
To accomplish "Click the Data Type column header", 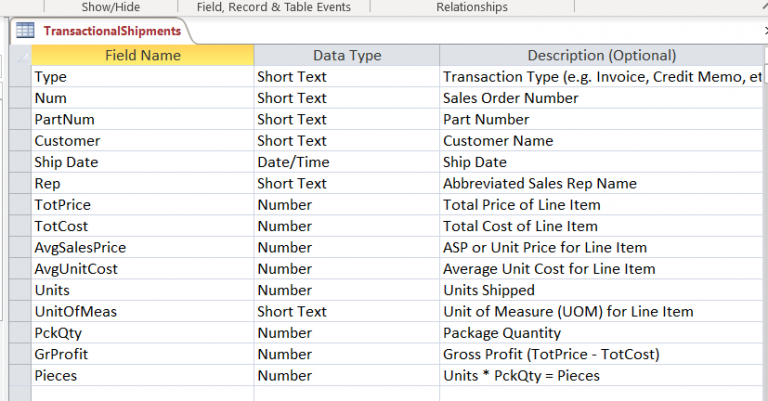I will click(346, 55).
